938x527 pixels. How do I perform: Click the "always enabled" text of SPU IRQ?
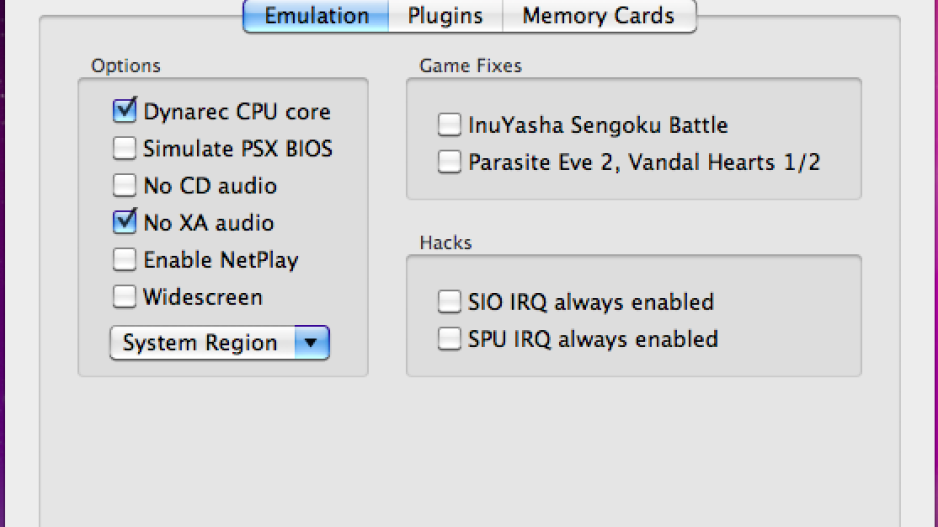click(x=636, y=339)
